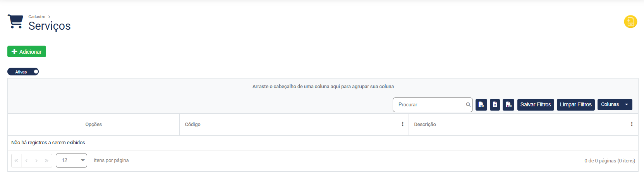Go to the last page
Image resolution: width=644 pixels, height=186 pixels.
(47, 160)
